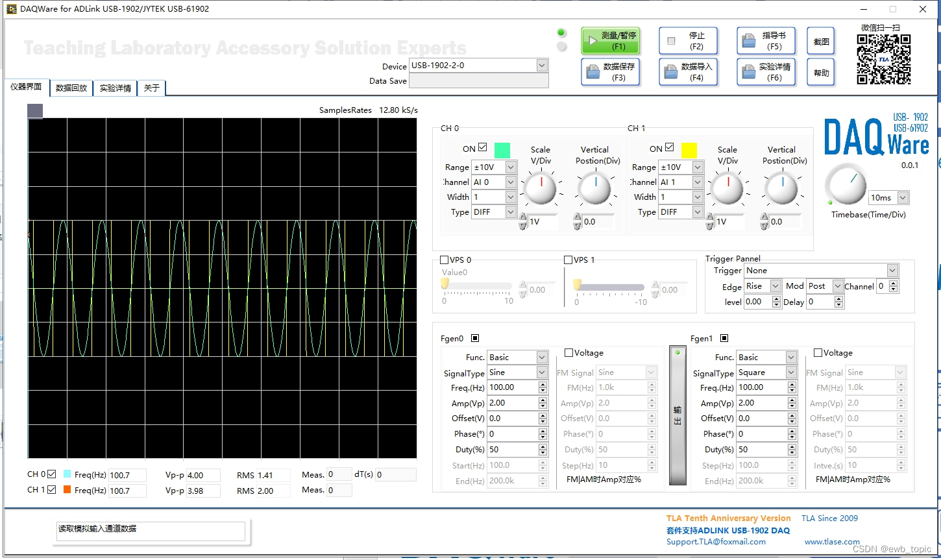The width and height of the screenshot is (941, 560).
Task: Click the Timebase knob
Action: 846,185
